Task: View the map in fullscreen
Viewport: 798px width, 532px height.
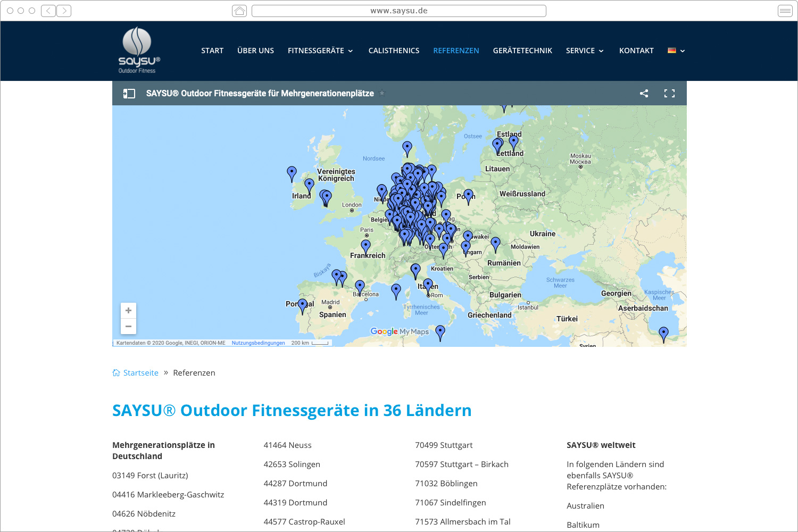Action: [669, 94]
